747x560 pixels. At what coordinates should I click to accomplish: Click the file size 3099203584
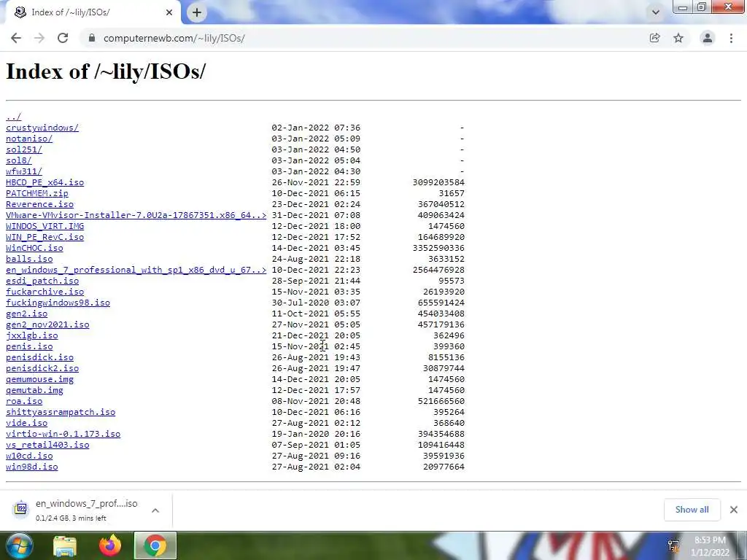click(438, 182)
